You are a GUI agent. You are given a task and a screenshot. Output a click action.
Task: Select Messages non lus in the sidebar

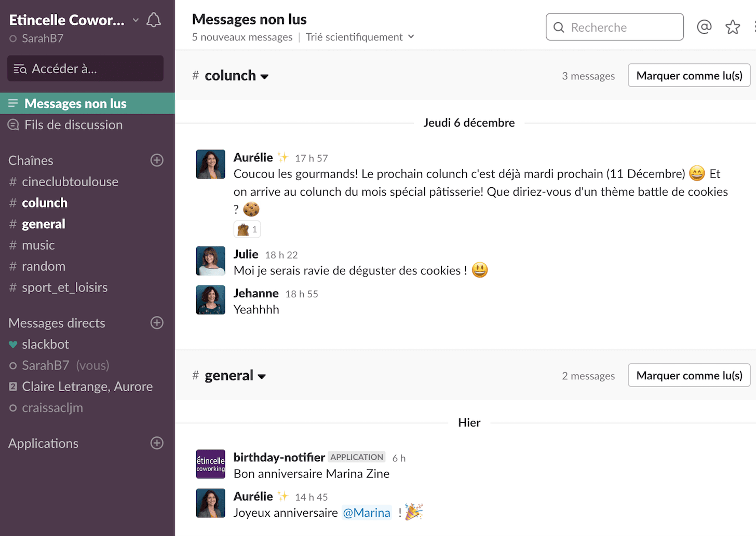coord(75,103)
